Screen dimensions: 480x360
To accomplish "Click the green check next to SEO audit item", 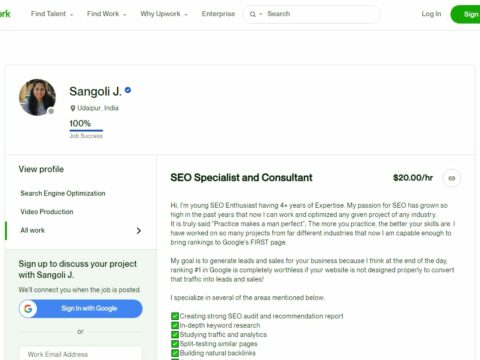I will click(x=175, y=316).
